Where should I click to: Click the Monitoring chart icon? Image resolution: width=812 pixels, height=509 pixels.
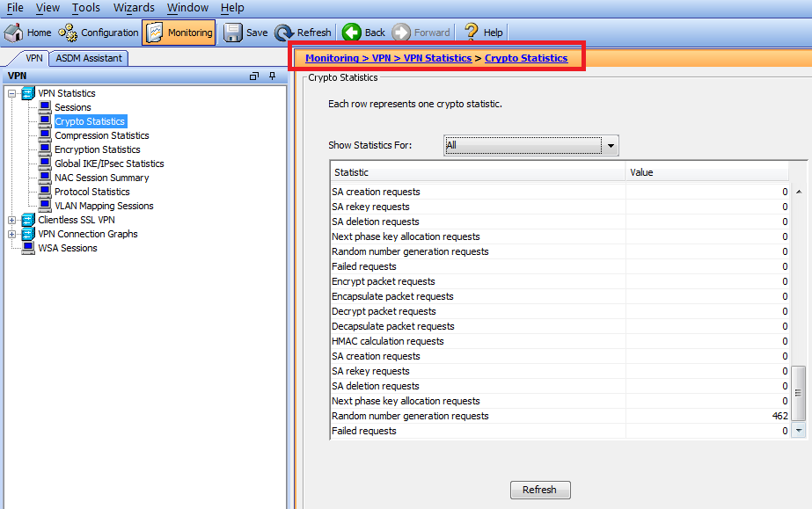tap(154, 33)
